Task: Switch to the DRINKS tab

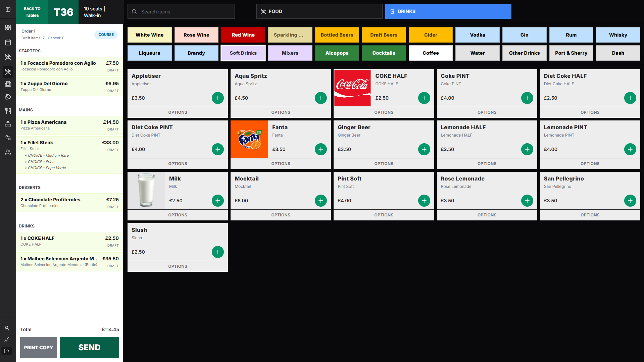Action: click(448, 11)
